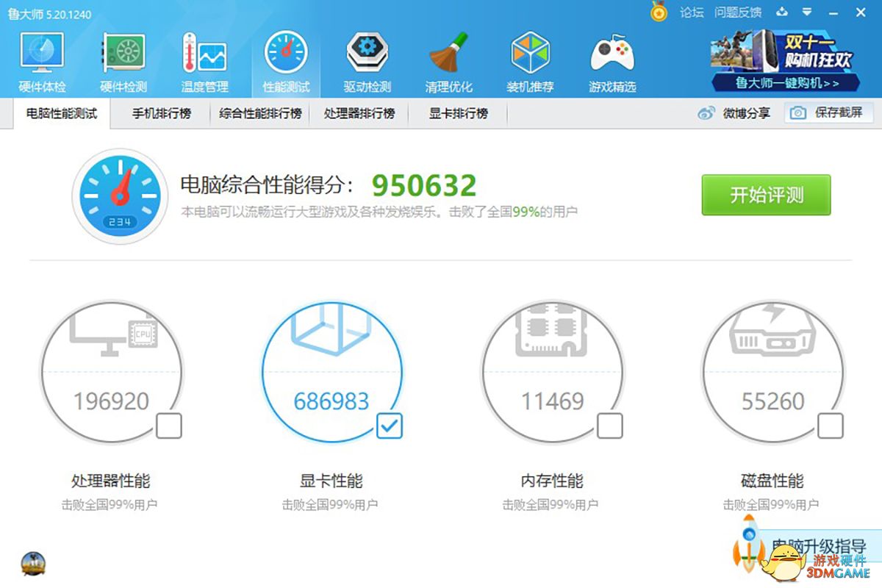Tick the 磁盘性能 checkbox

click(831, 426)
